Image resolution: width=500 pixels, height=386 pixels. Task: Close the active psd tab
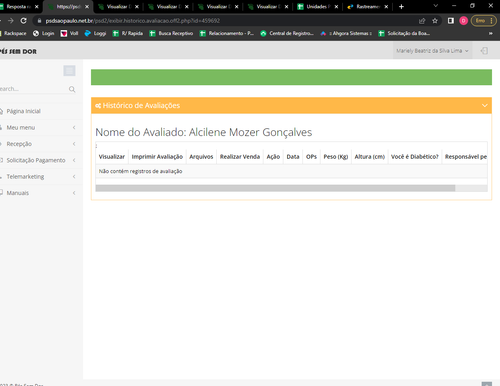(x=87, y=7)
